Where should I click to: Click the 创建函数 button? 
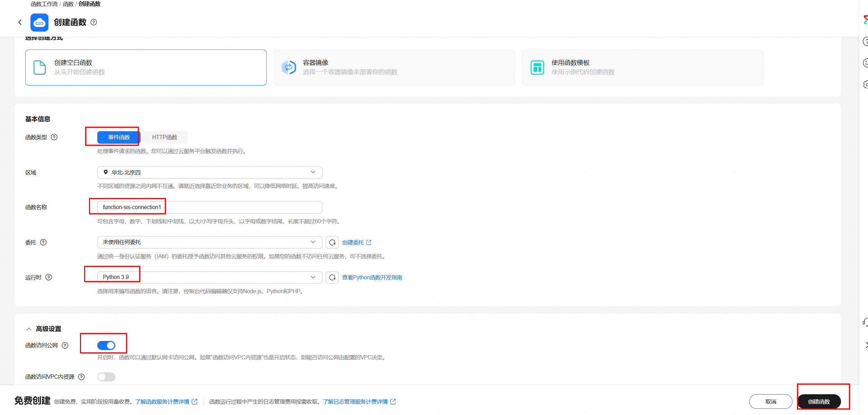click(819, 402)
